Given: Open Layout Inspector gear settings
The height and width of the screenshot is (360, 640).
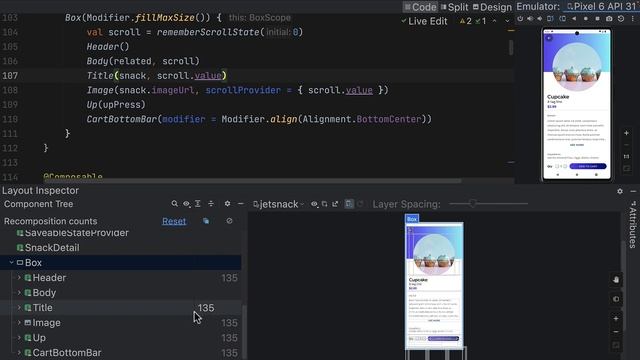Looking at the screenshot, I should (x=620, y=191).
